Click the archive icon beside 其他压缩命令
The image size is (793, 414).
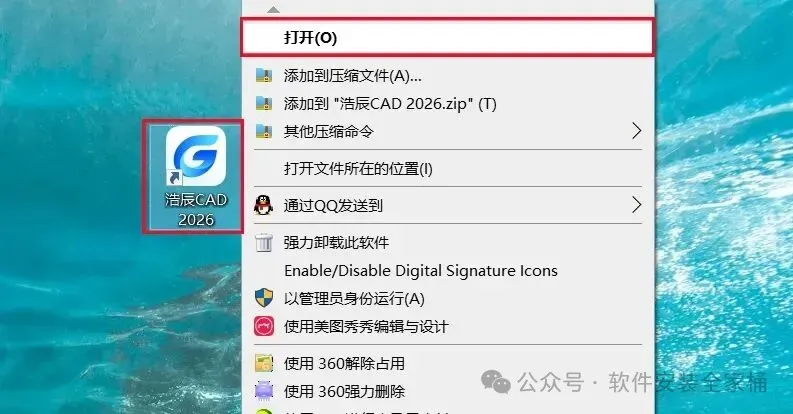(263, 131)
